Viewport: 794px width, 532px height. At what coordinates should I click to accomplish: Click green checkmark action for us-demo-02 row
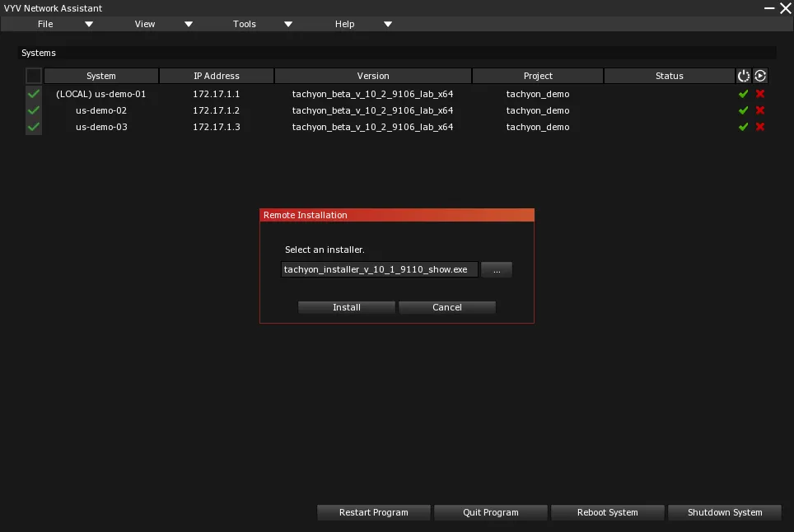[x=743, y=110]
